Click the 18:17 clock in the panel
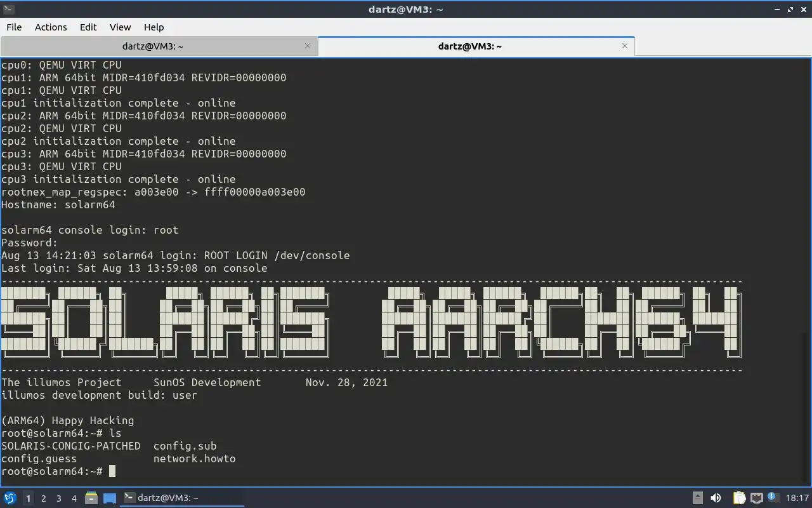The image size is (812, 508). [797, 498]
